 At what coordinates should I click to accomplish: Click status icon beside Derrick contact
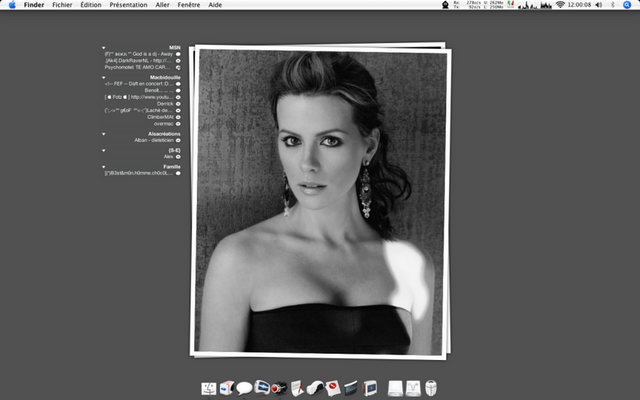pyautogui.click(x=178, y=103)
